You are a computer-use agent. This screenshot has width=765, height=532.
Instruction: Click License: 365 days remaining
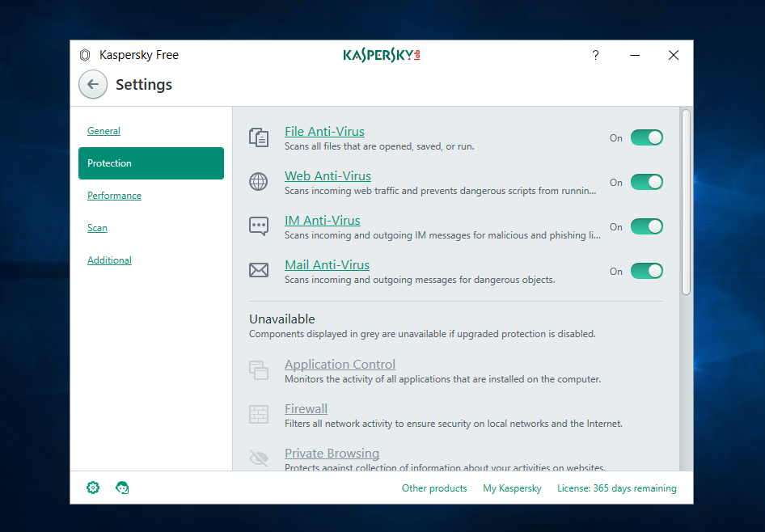(617, 488)
